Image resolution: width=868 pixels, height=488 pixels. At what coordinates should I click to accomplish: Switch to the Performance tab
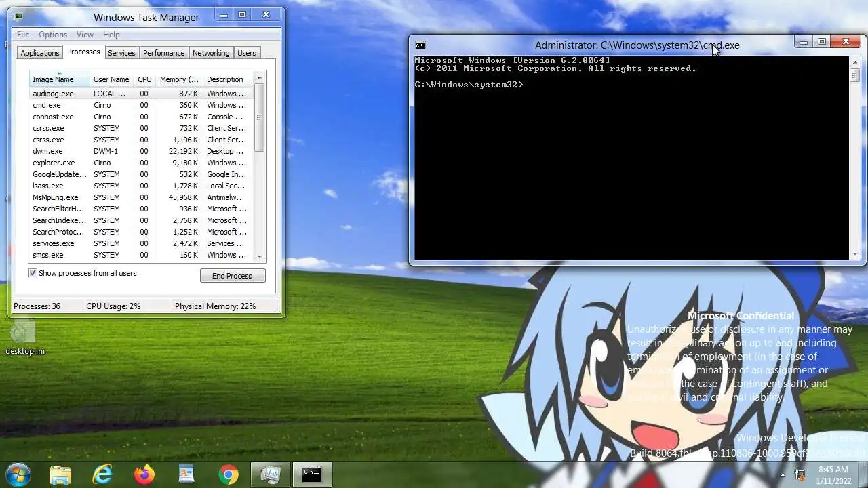point(163,53)
